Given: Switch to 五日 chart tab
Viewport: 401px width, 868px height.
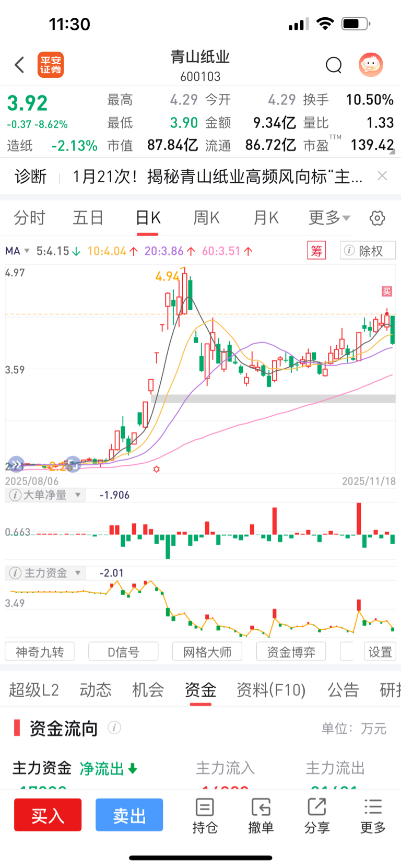Looking at the screenshot, I should pos(88,218).
